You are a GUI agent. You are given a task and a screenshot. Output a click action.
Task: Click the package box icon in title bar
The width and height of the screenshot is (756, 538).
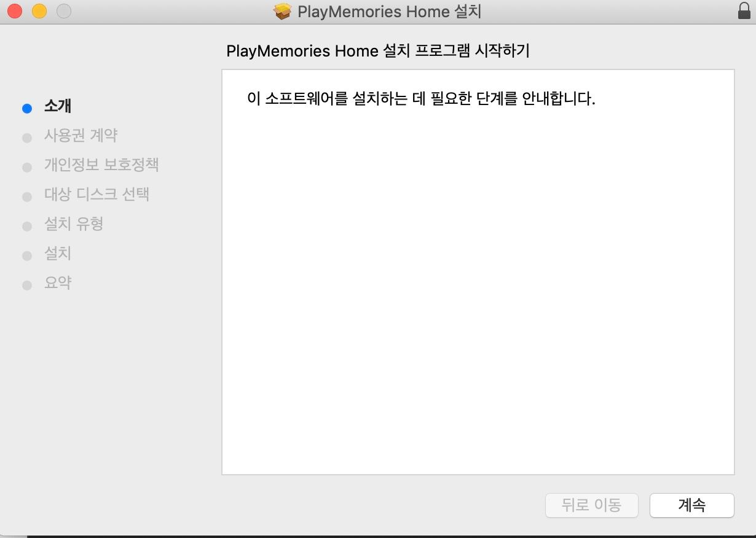pos(283,12)
